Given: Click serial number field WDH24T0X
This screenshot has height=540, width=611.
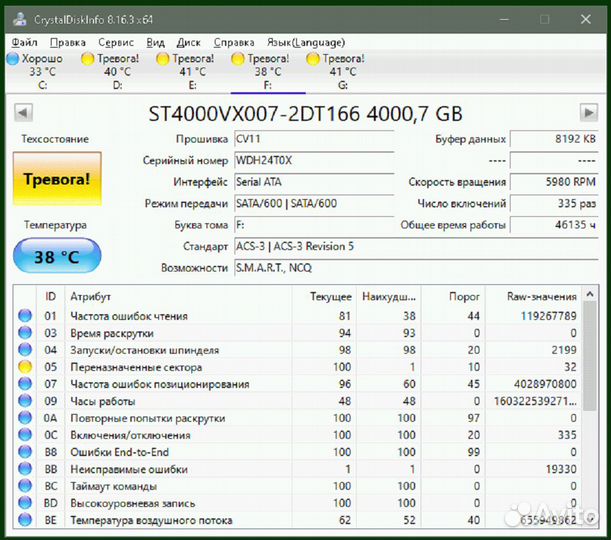Looking at the screenshot, I should (x=314, y=161).
